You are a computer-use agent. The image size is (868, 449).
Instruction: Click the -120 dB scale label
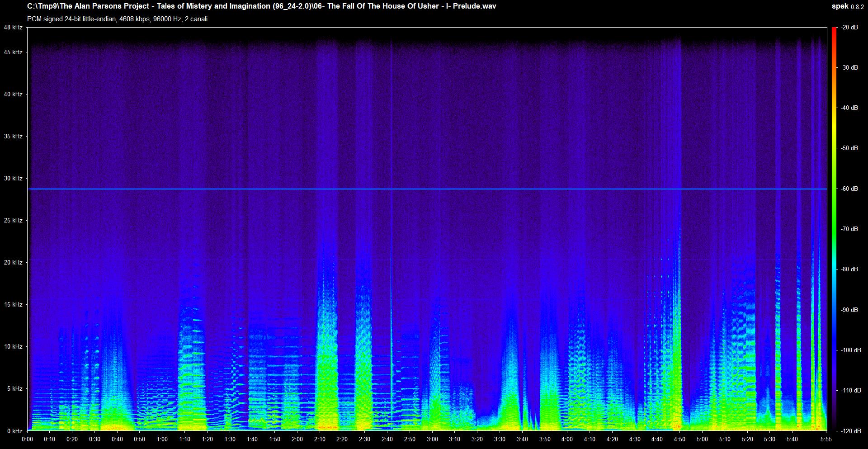point(850,431)
